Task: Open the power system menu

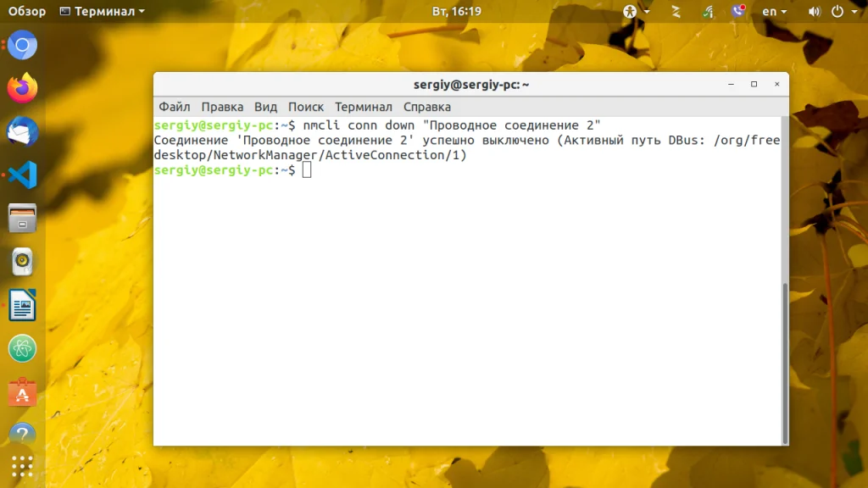Action: coord(844,11)
